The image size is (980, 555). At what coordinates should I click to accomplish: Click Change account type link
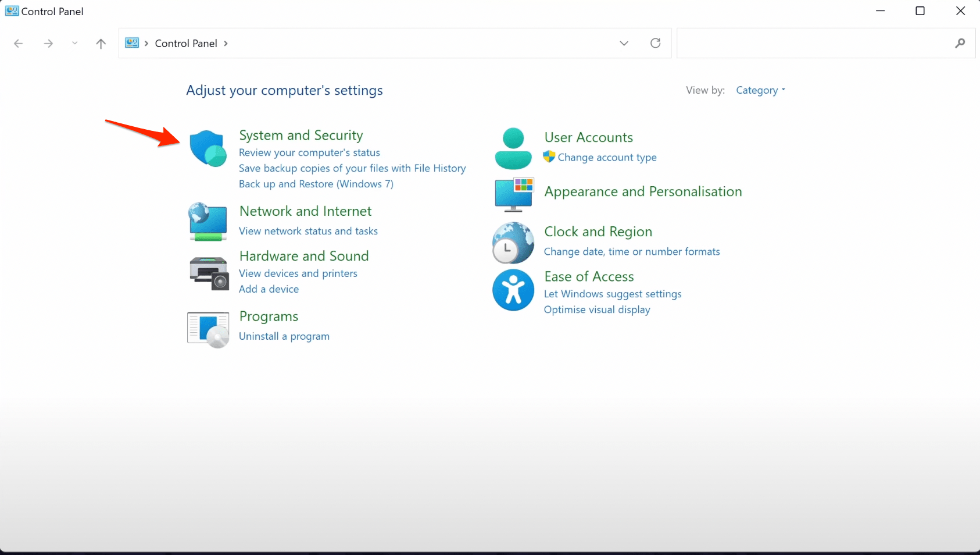[x=607, y=157]
